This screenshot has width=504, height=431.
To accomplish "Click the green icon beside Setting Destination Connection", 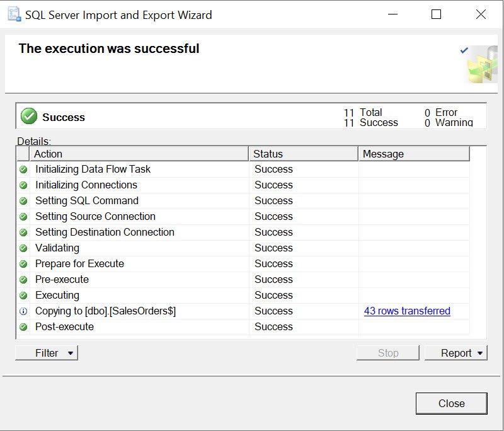I will 23,232.
